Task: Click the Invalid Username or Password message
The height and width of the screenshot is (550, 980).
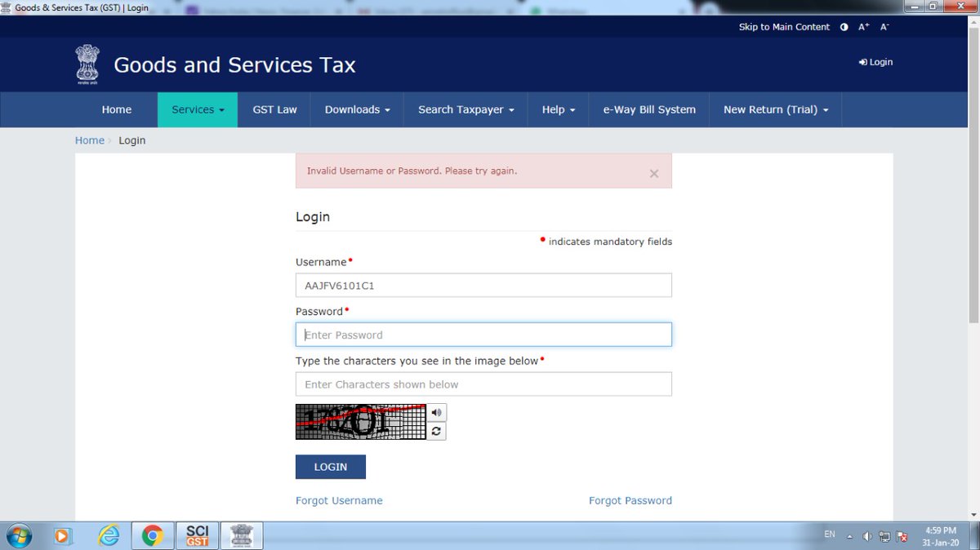Action: 412,171
